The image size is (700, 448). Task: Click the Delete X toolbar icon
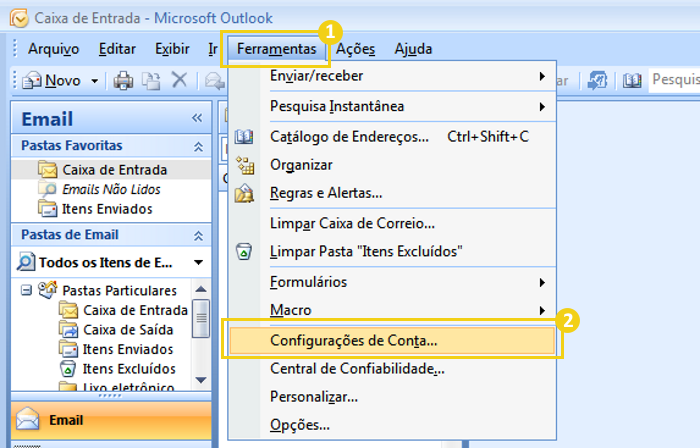tap(179, 80)
